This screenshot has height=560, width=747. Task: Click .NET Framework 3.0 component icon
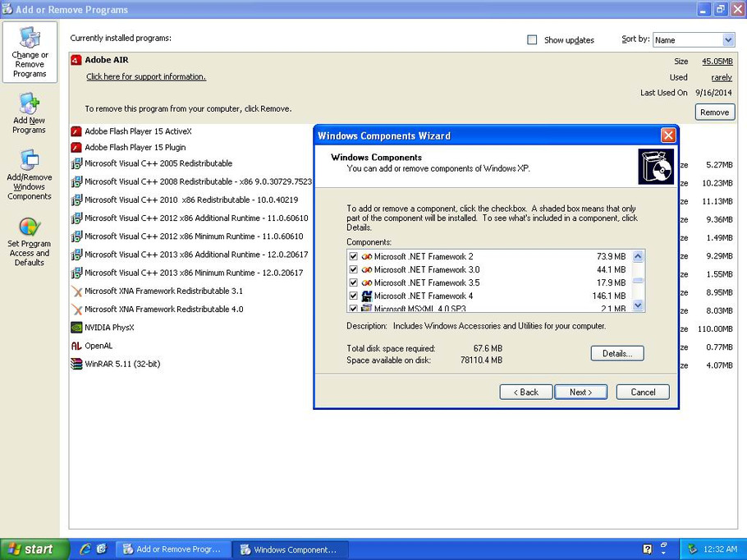tap(366, 270)
